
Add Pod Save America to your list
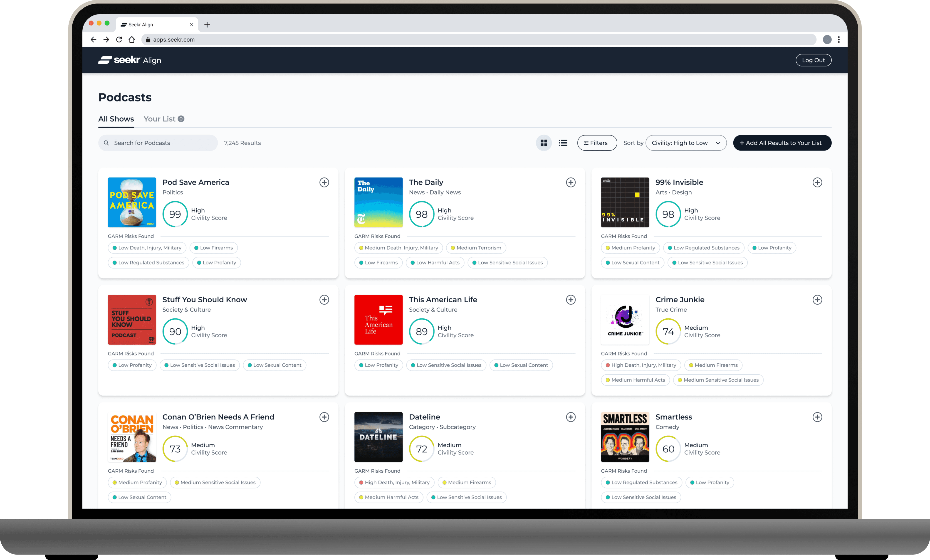click(x=324, y=182)
